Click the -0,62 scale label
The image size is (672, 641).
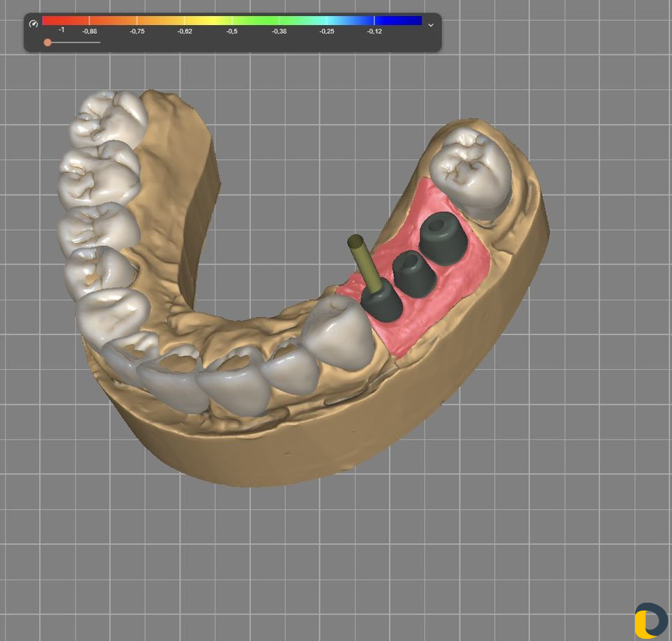click(185, 31)
